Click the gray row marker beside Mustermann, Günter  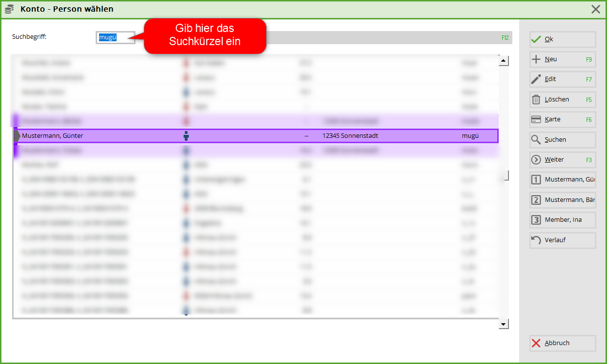[17, 136]
